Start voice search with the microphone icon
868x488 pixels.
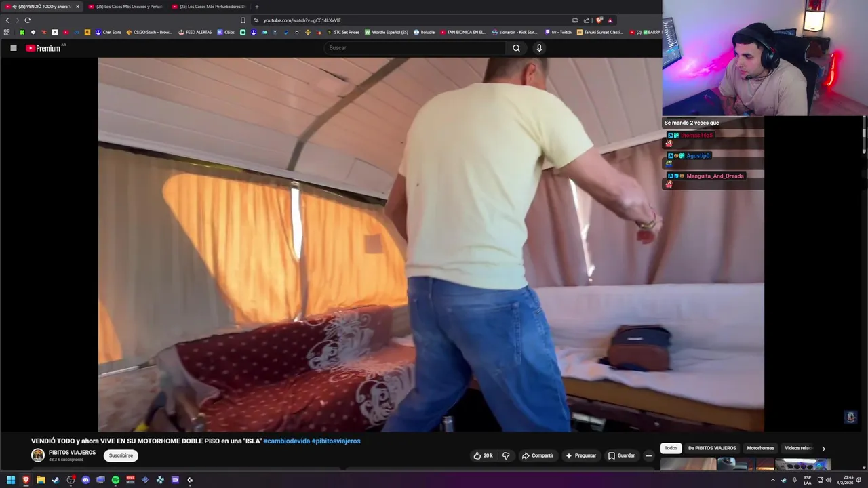click(x=539, y=48)
